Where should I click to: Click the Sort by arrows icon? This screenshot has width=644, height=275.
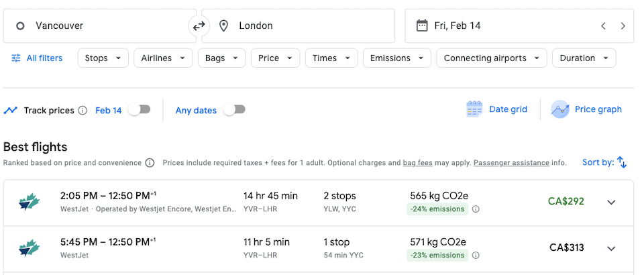pos(622,162)
